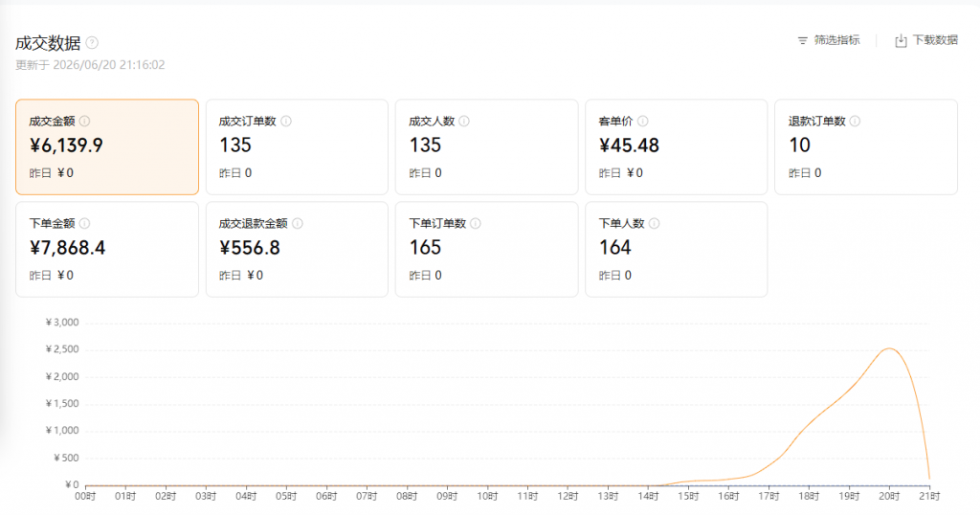Click info icon next to 客单价
Screen dimensions: 980x515
(x=642, y=122)
